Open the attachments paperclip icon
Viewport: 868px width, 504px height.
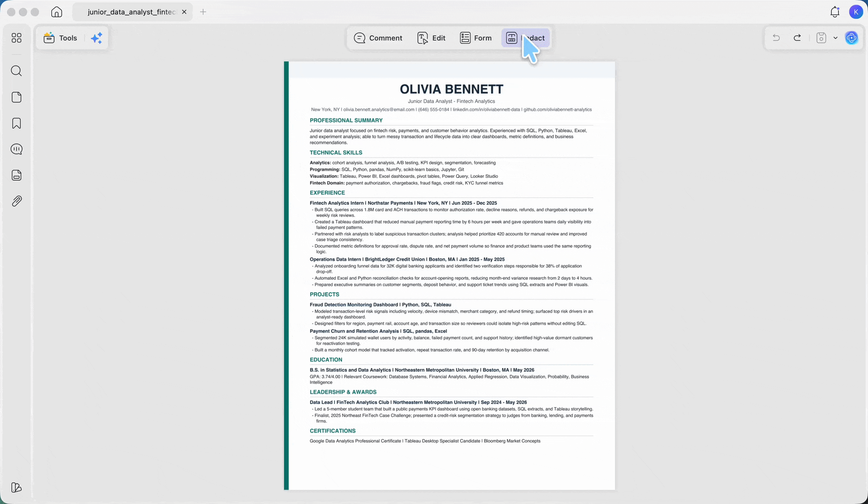click(17, 201)
